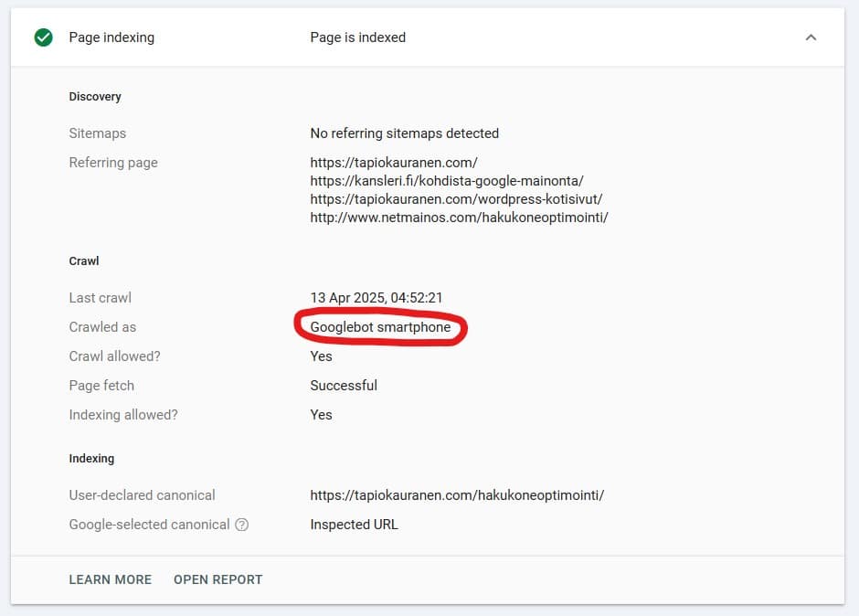Open help icon beside Google-selected canonical
Image resolution: width=859 pixels, height=616 pixels.
(241, 525)
